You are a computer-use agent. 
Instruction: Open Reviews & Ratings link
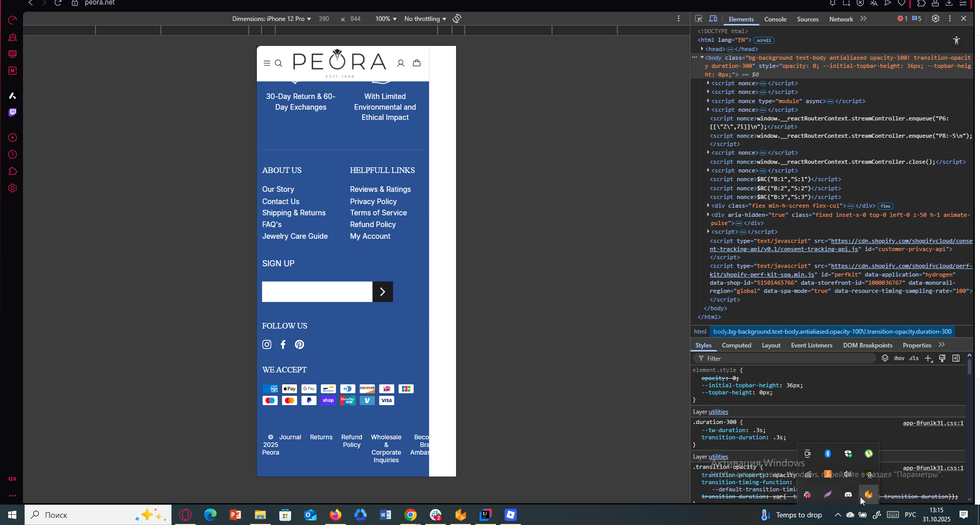(380, 189)
